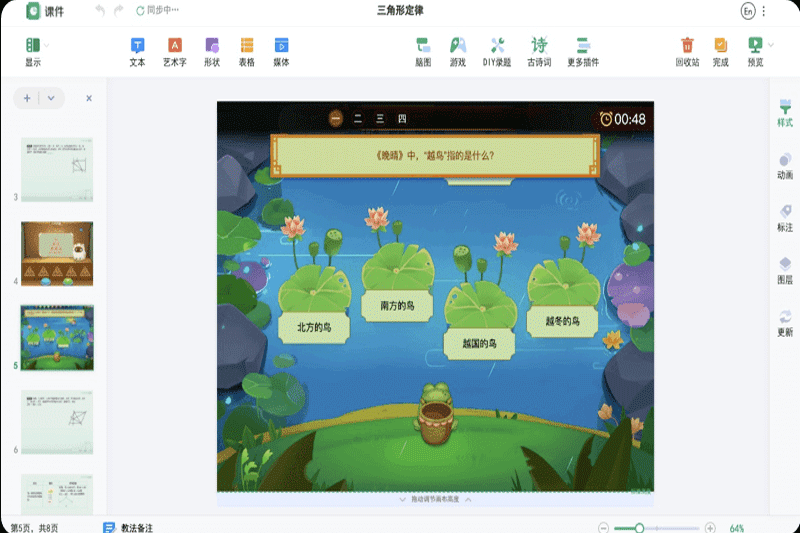Viewport: 800px width, 533px height.
Task: Open the 古诗词 poetry tool
Action: click(x=539, y=52)
